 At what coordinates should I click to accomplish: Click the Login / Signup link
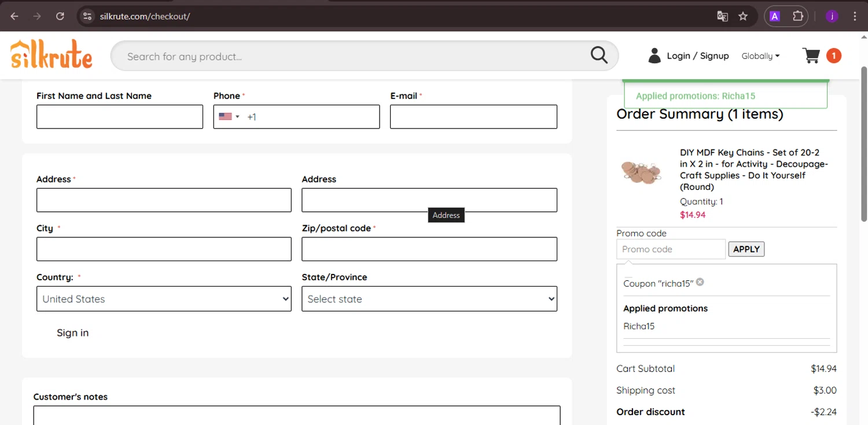pos(697,56)
